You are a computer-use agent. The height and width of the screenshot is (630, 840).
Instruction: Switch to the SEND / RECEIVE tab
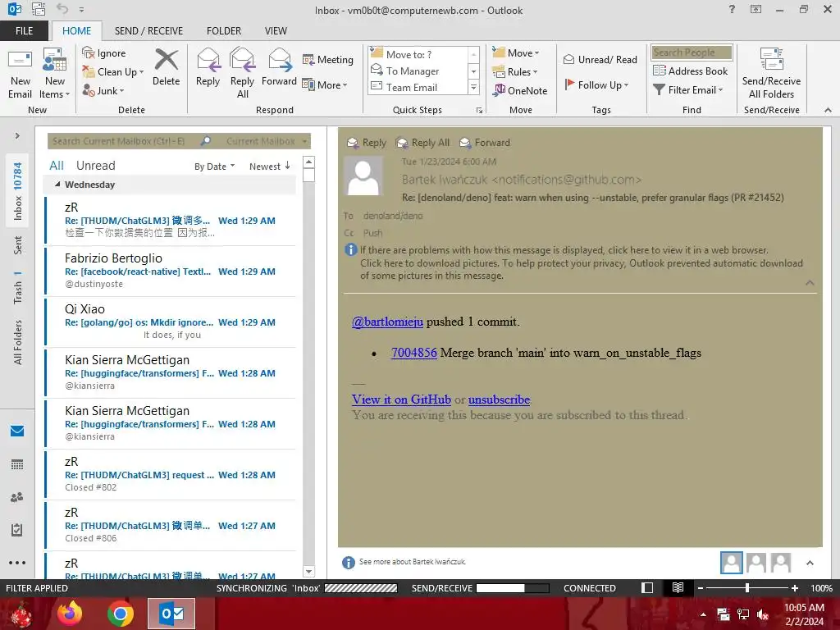148,31
